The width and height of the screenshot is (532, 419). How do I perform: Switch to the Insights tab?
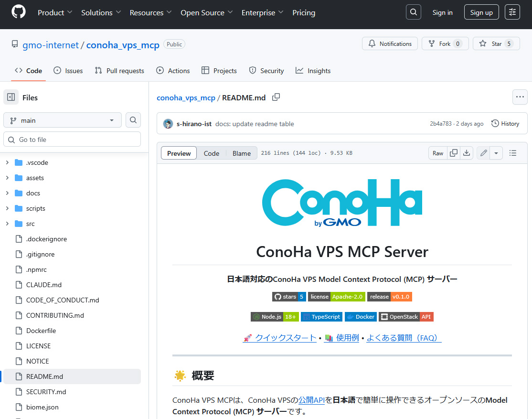click(313, 71)
